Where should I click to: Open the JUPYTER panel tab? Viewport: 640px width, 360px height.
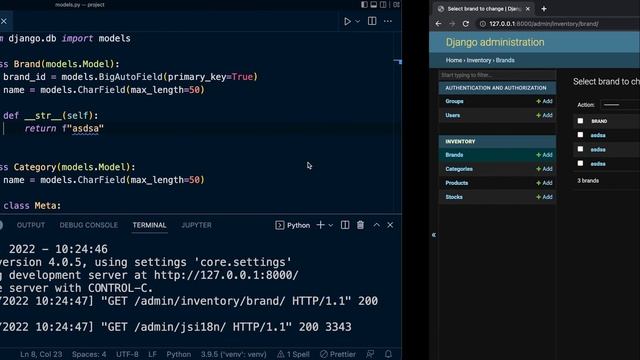[196, 225]
